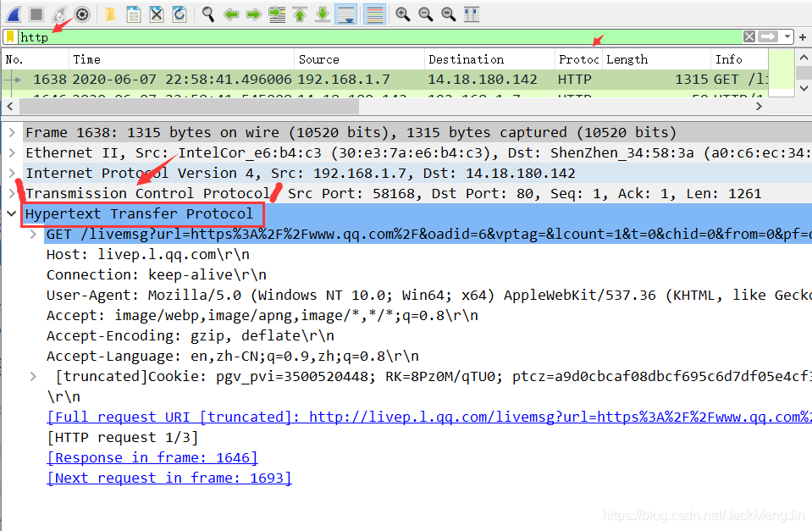Toggle auto-scroll during live capture
The image size is (812, 531).
coord(346,14)
